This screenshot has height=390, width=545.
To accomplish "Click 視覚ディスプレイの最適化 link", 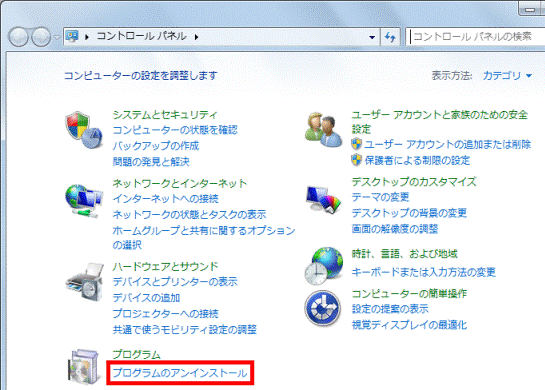I will (409, 325).
